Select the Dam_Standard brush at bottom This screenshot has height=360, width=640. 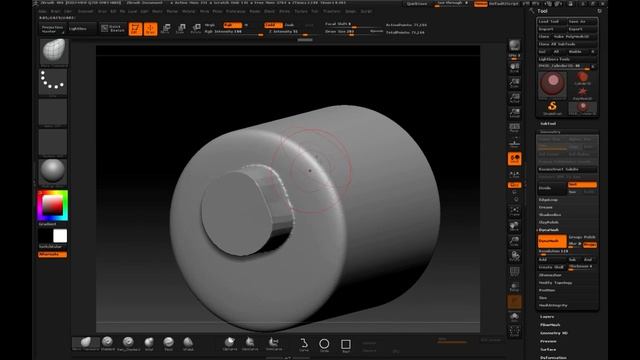(x=128, y=343)
